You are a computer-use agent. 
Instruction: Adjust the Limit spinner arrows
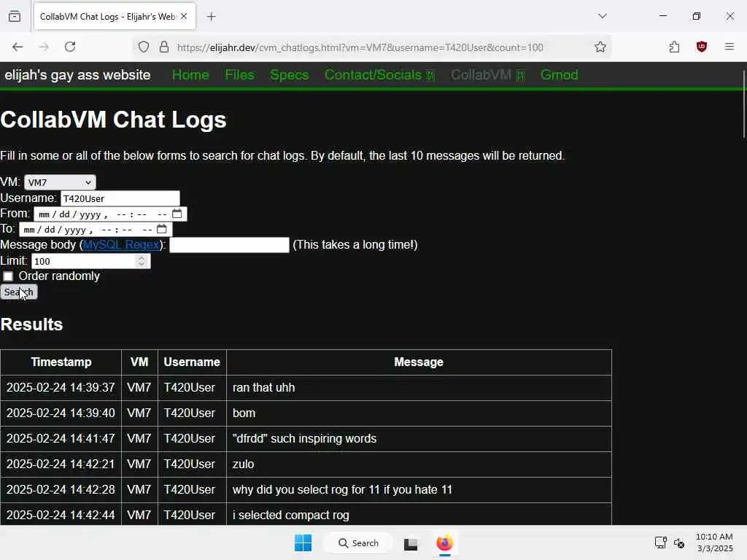141,261
